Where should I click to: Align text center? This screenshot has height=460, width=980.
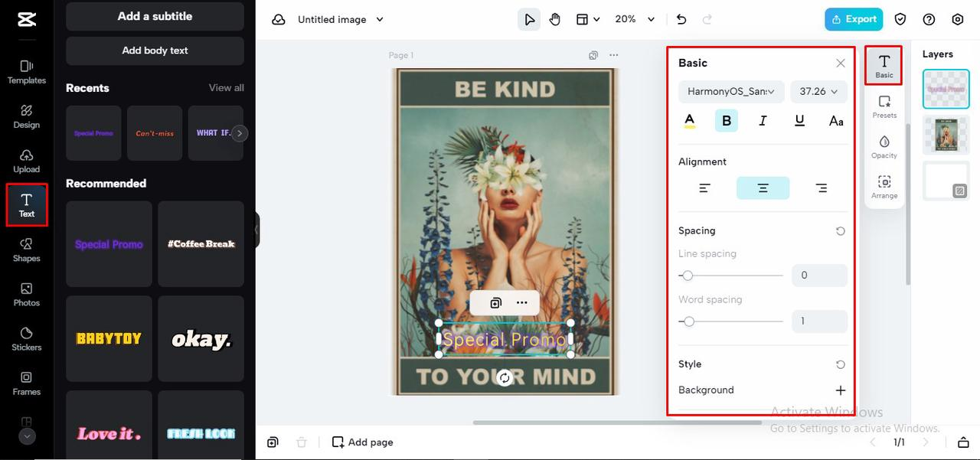(763, 188)
